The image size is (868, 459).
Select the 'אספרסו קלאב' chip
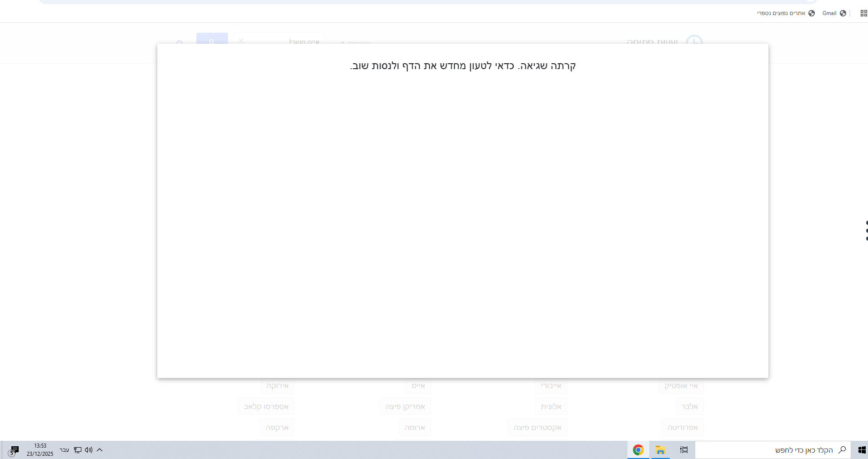coord(266,406)
